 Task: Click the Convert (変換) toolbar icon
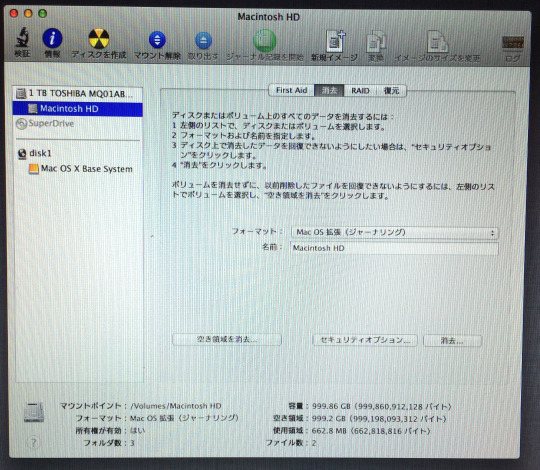[376, 42]
